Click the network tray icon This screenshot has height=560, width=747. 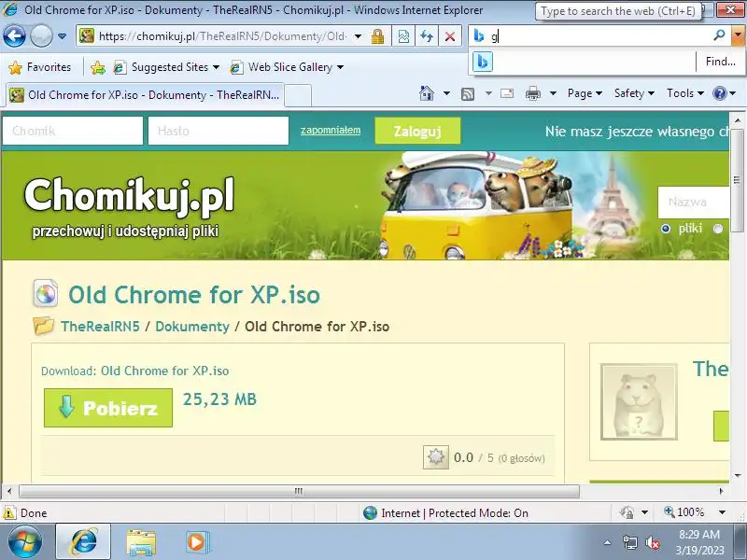(x=629, y=542)
